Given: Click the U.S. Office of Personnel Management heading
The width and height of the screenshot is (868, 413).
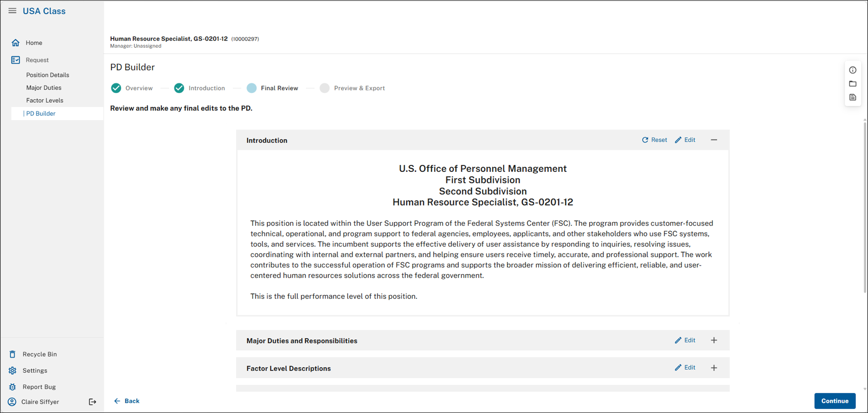Looking at the screenshot, I should tap(483, 169).
